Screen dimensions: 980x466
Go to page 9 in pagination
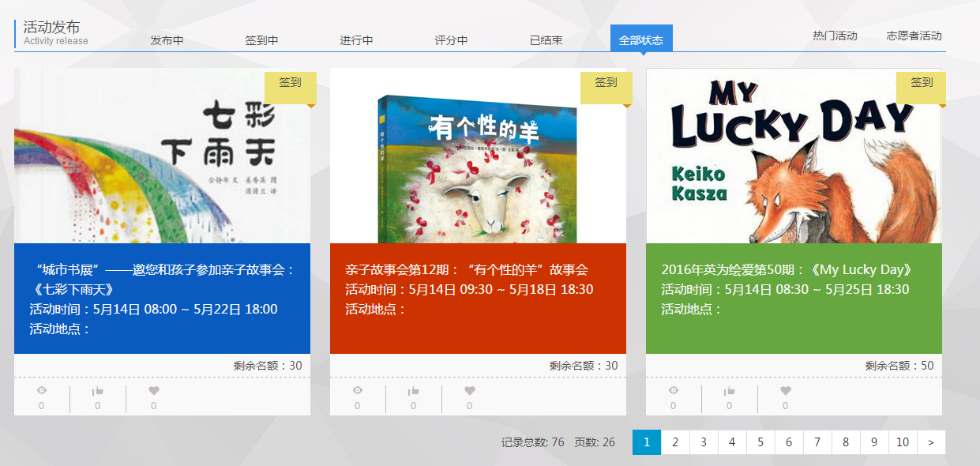click(874, 442)
